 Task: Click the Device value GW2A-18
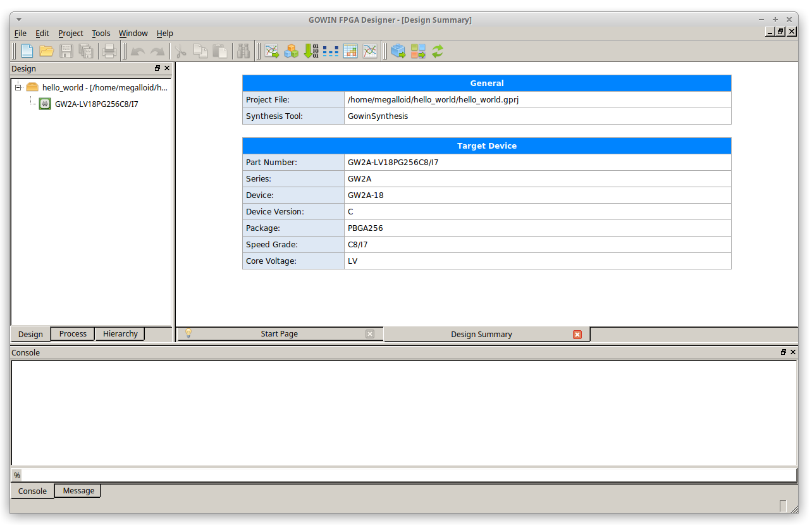pyautogui.click(x=538, y=195)
